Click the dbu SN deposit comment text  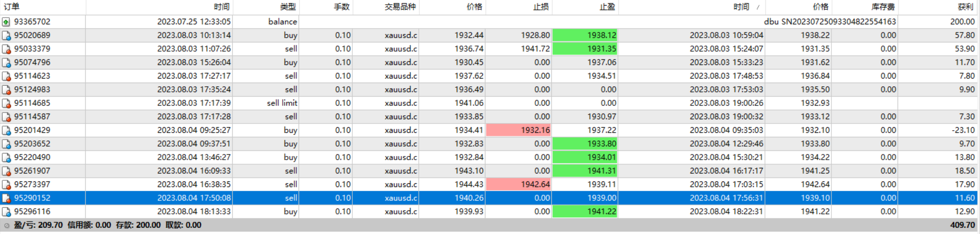click(830, 22)
